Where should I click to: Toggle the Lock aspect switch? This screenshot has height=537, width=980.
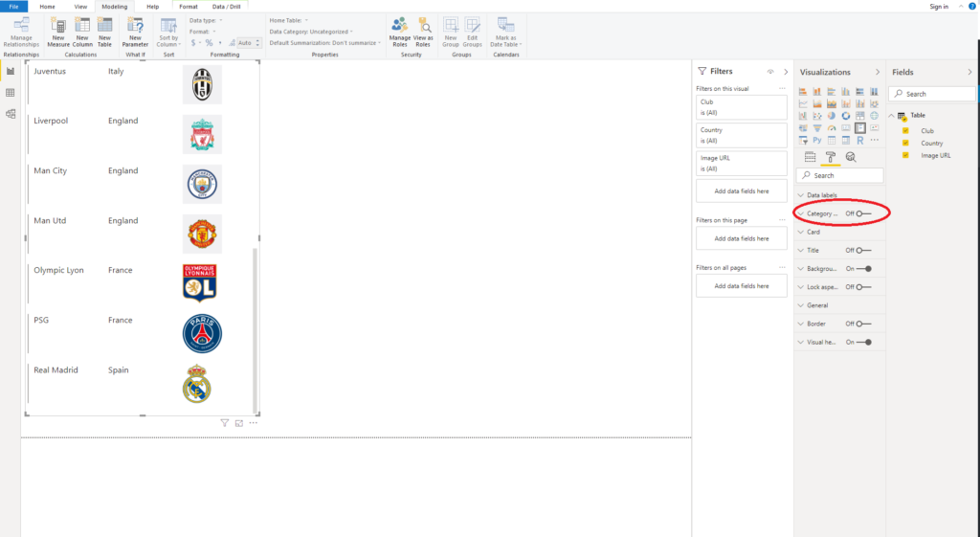click(864, 287)
